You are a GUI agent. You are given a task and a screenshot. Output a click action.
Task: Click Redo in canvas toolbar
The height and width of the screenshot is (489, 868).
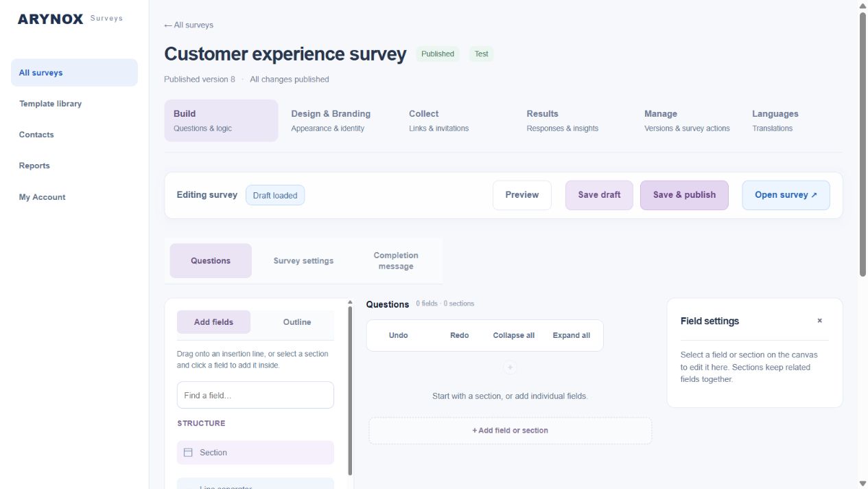pos(459,336)
